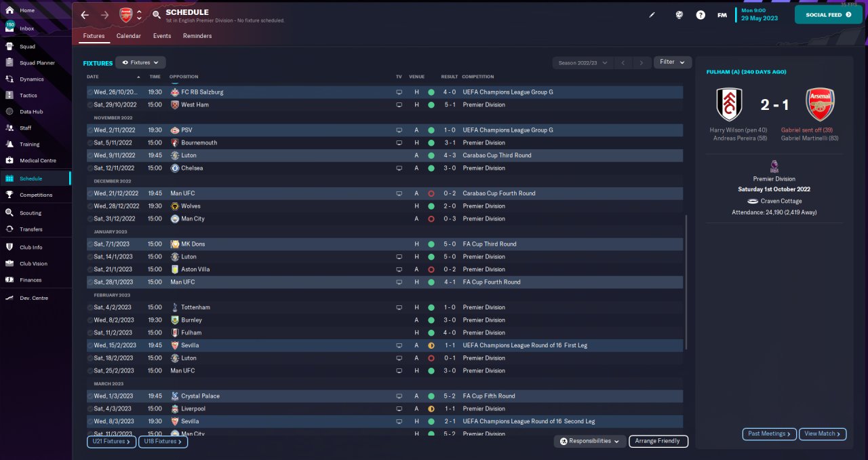The width and height of the screenshot is (868, 460).
Task: Click the back navigation arrow
Action: 85,15
